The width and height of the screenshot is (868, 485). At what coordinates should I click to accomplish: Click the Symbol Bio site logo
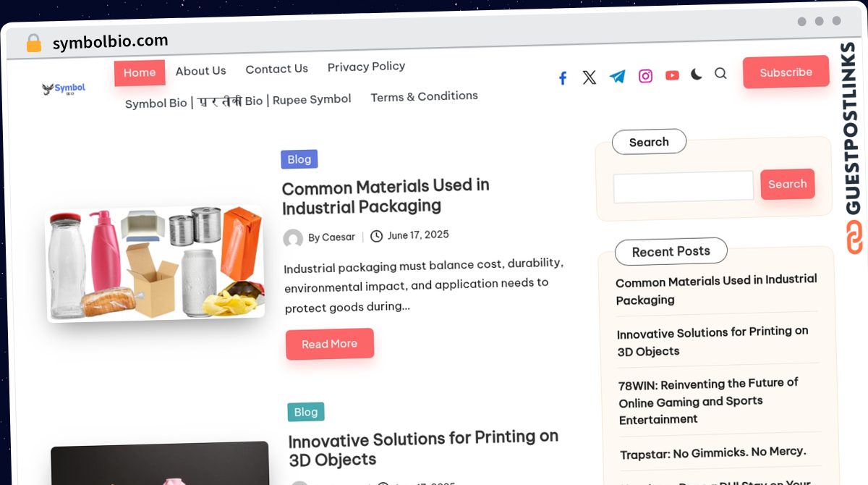tap(64, 89)
